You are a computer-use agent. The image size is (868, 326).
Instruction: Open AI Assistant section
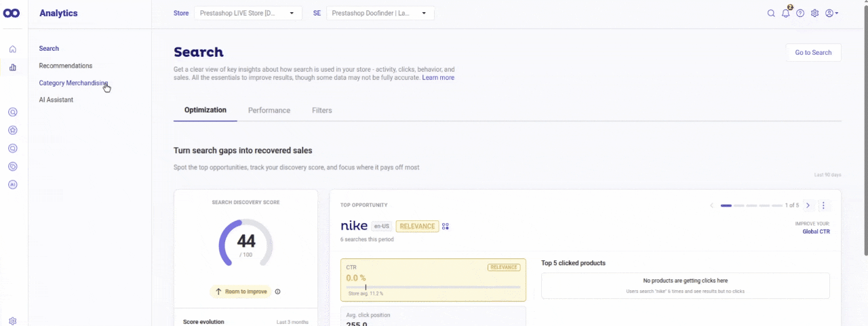click(x=56, y=100)
